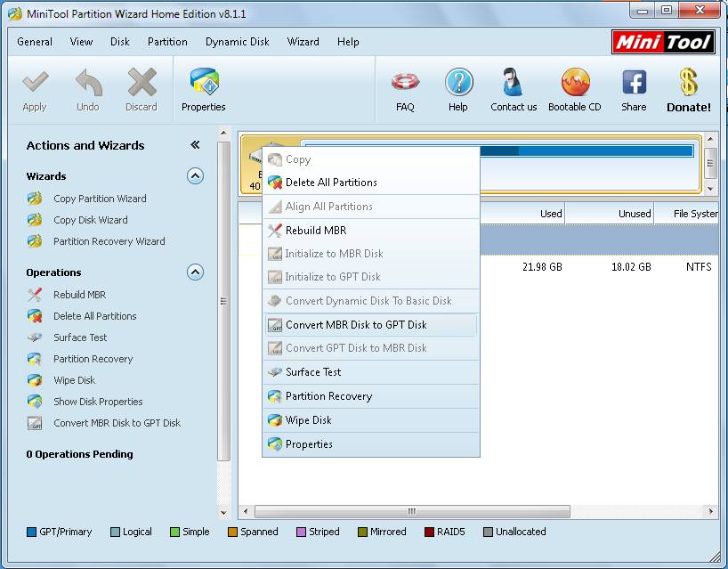
Task: Click the 18.02 GB unused value
Action: [631, 266]
